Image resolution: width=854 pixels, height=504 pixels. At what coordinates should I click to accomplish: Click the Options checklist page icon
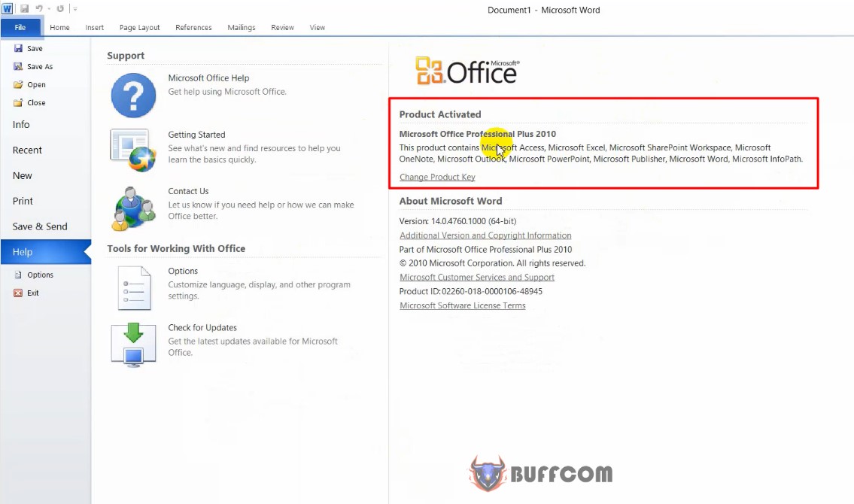134,288
